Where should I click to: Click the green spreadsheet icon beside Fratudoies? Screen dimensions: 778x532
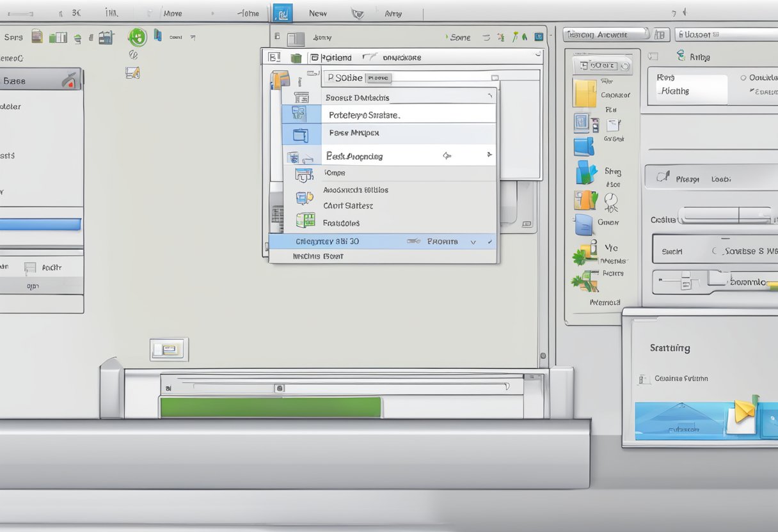coord(305,221)
